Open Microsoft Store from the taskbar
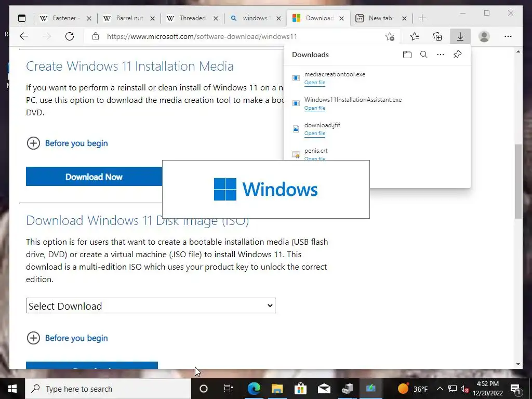532x399 pixels. click(x=300, y=389)
